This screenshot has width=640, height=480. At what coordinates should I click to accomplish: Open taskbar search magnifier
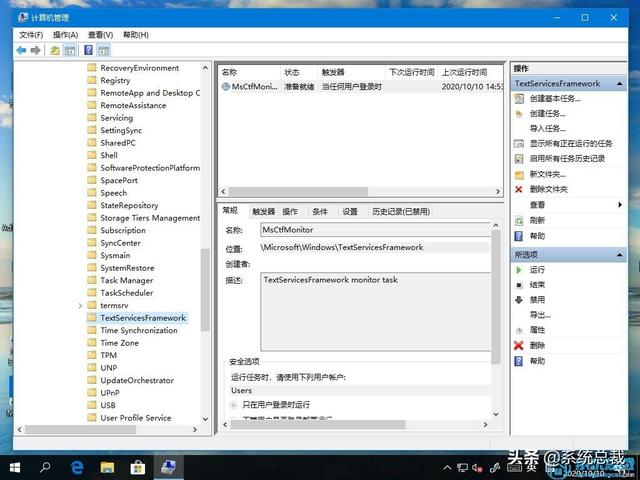45,467
